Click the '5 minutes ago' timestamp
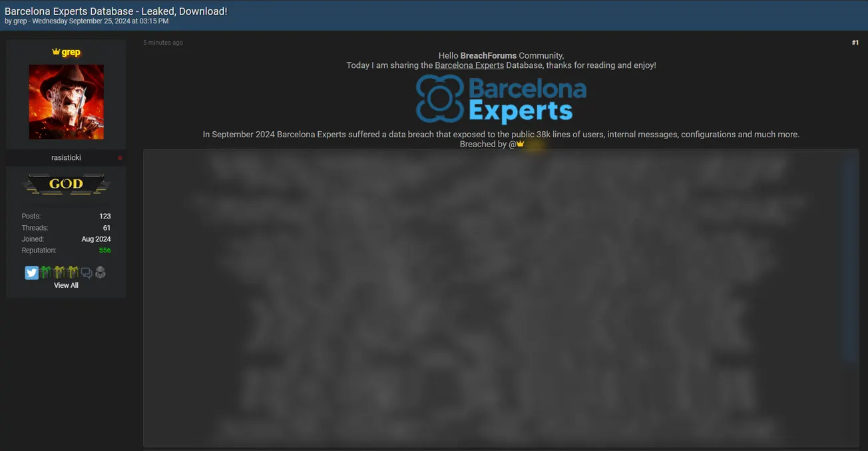The image size is (868, 451). coord(163,43)
